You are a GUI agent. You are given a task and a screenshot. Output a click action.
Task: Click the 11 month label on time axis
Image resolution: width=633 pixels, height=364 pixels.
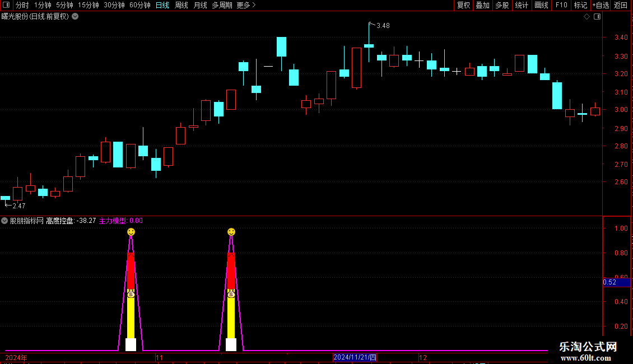click(x=160, y=357)
